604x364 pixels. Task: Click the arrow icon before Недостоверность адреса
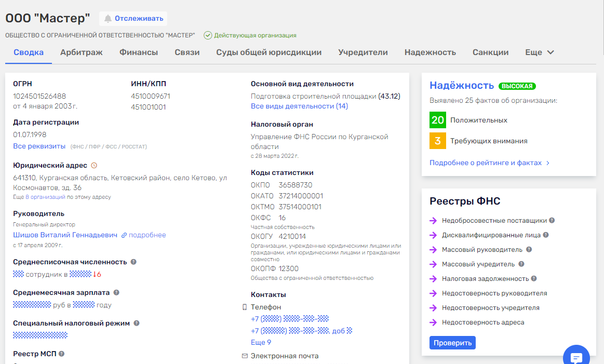tap(433, 322)
